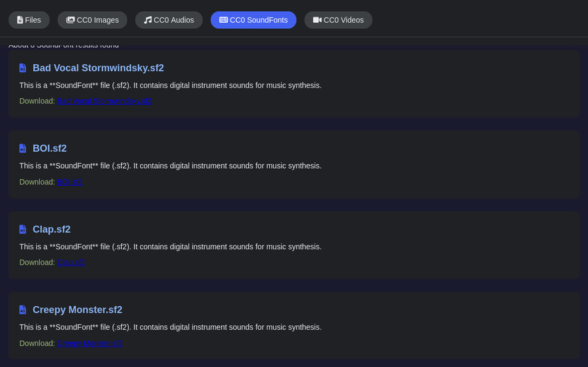Open the Bad Vocal Stormwindsky.sf2 title link
The width and height of the screenshot is (588, 367).
coord(98,68)
